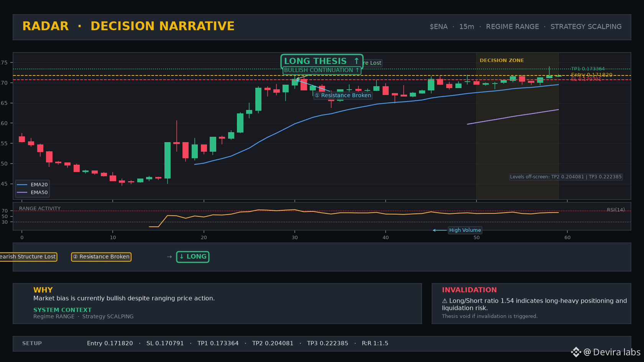This screenshot has width=644, height=362.
Task: Select the 'earish Structure Lost' chip
Action: 28,257
